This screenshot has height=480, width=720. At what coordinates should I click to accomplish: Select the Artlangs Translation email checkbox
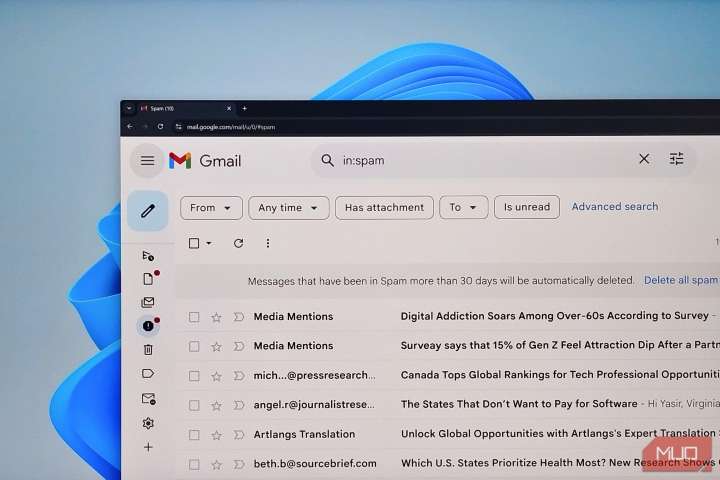pos(194,435)
